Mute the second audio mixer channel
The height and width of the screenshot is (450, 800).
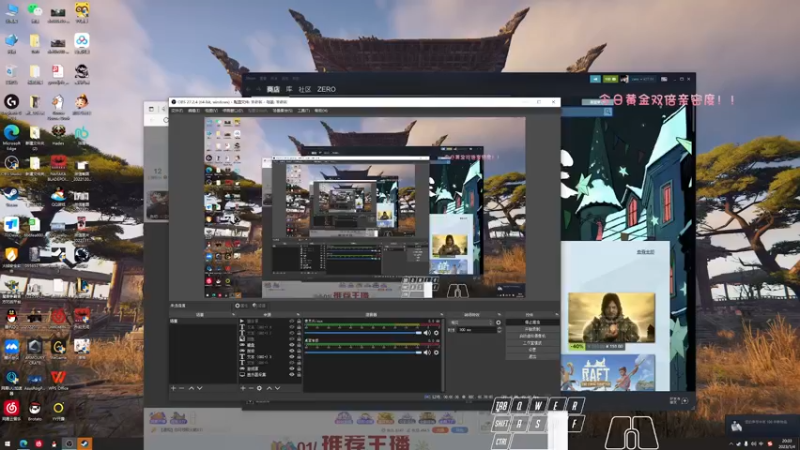tap(427, 352)
